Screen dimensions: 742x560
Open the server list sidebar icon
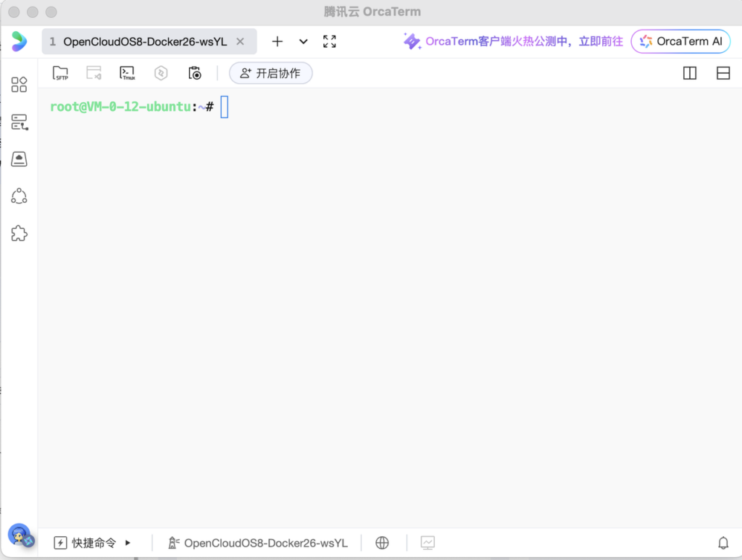(20, 122)
